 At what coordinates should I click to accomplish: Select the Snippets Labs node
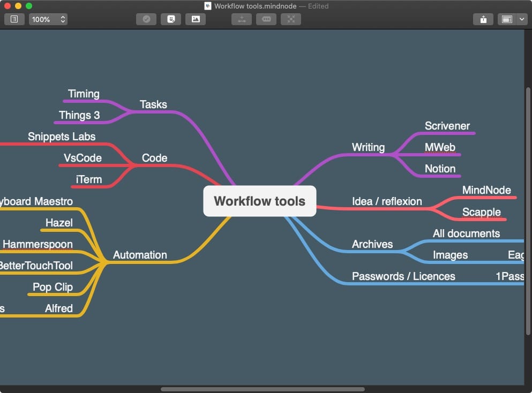click(x=62, y=137)
